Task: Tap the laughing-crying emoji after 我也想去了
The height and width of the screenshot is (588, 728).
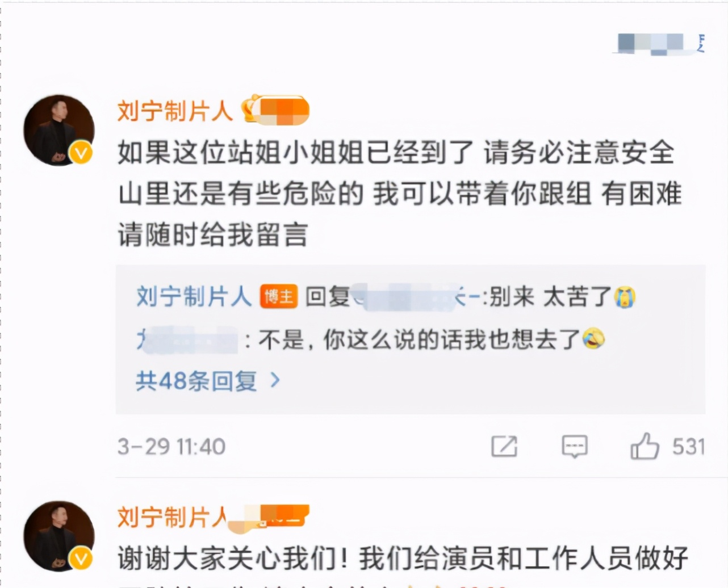Action: point(593,339)
